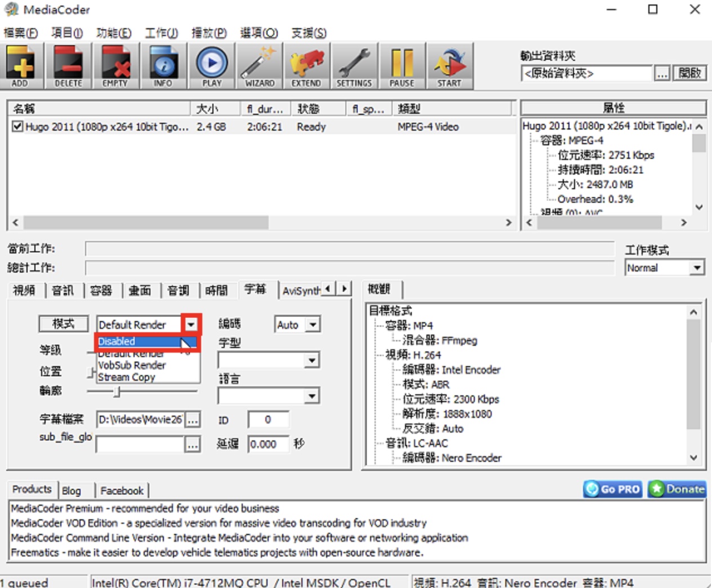The width and height of the screenshot is (712, 588).
Task: Click the 狀態 column header
Action: coord(318,109)
